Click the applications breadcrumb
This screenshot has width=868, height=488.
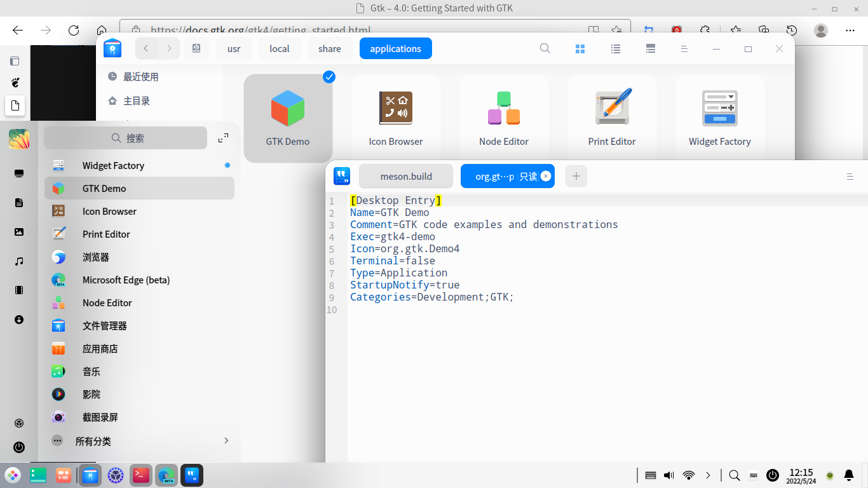(x=395, y=48)
